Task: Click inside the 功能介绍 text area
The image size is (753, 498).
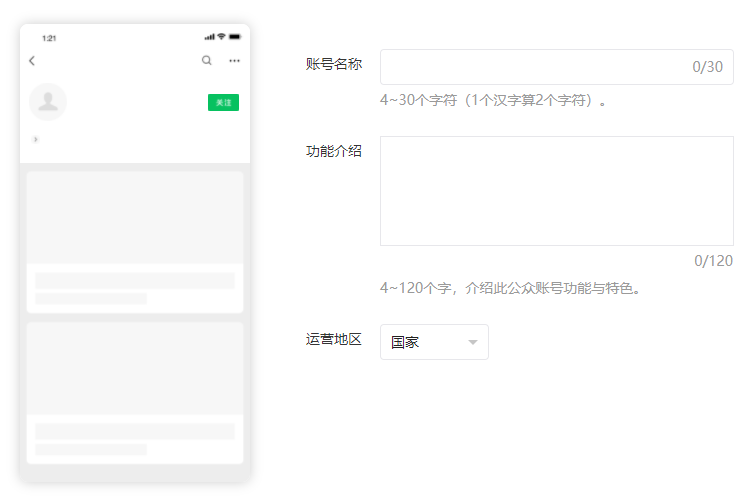Action: pyautogui.click(x=556, y=191)
